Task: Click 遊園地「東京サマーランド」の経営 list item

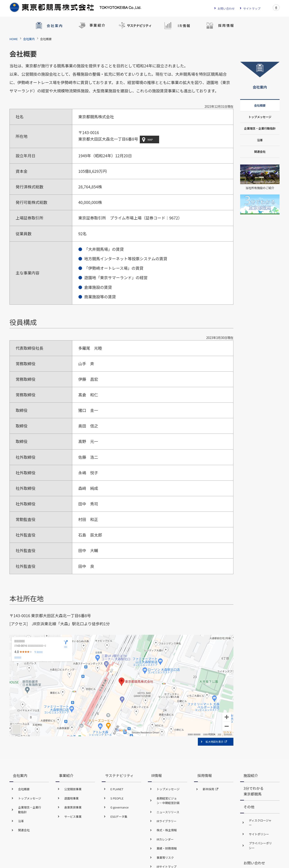Action: (x=116, y=278)
